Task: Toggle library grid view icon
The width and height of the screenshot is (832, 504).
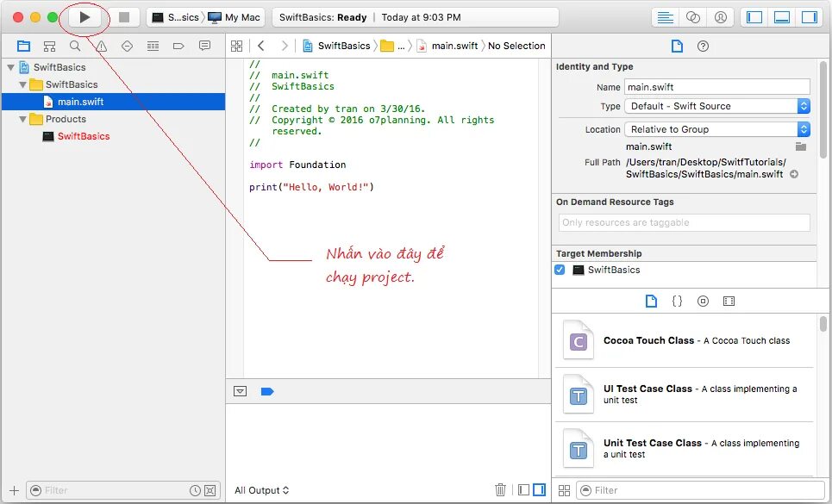Action: click(564, 491)
